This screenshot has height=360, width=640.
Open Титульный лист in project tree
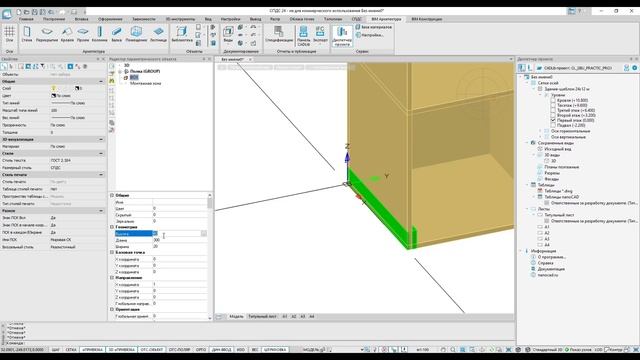(x=560, y=215)
